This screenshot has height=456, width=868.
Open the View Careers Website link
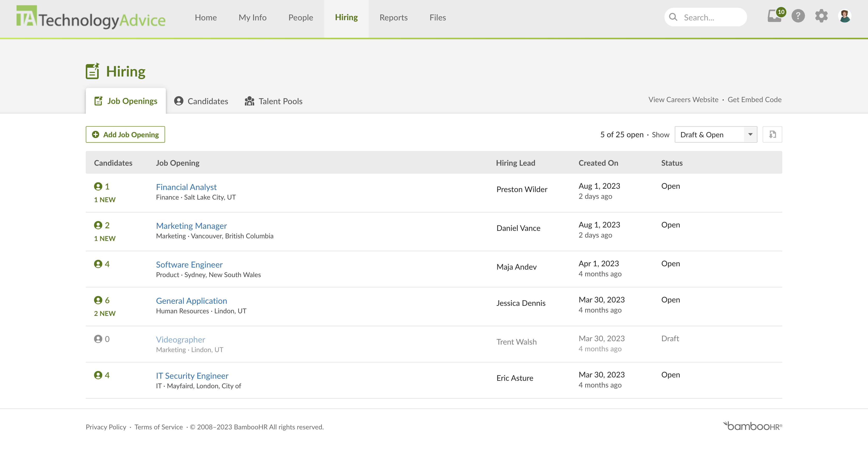[683, 100]
